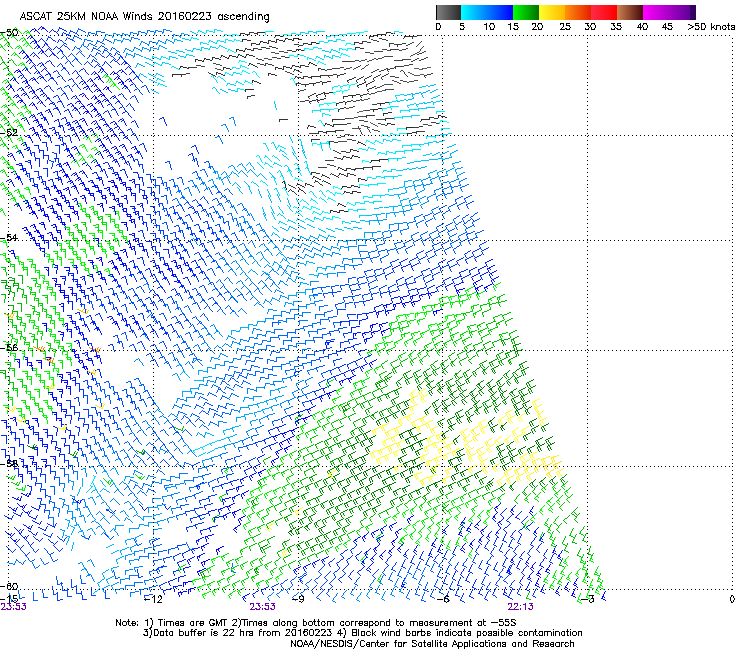Click the '-56' latitude axis label

(9, 347)
